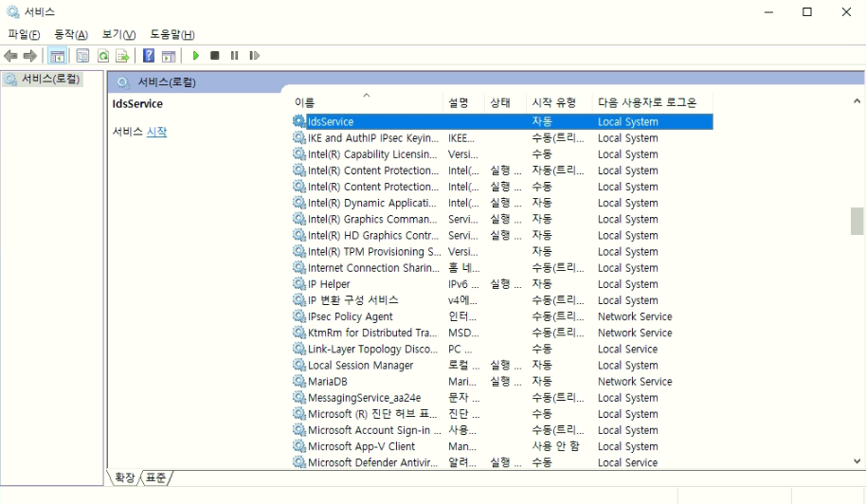
Task: Click the gear icon of IdsService row
Action: 298,121
